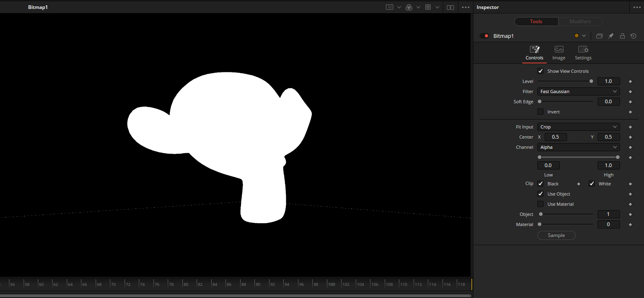644x298 pixels.
Task: Click the color channels viewer icon
Action: pos(409,7)
